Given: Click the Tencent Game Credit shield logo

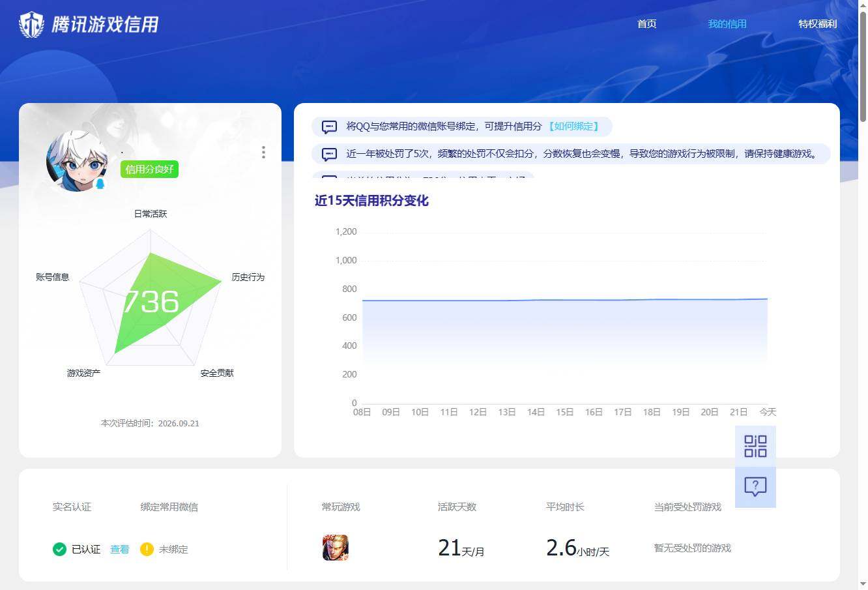Looking at the screenshot, I should (x=31, y=24).
